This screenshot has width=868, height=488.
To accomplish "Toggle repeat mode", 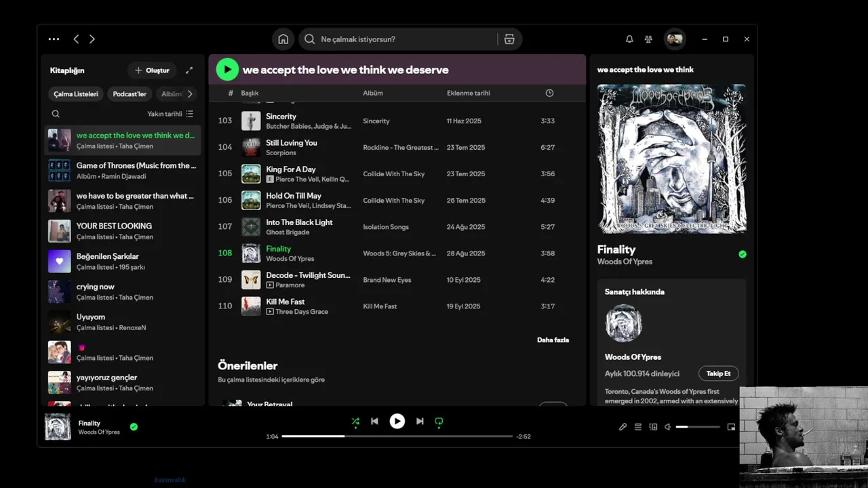I will 439,421.
